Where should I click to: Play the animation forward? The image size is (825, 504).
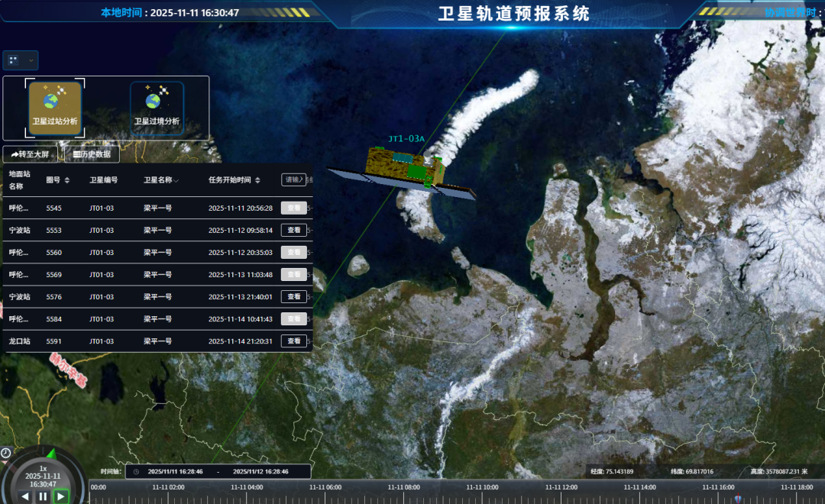(60, 496)
